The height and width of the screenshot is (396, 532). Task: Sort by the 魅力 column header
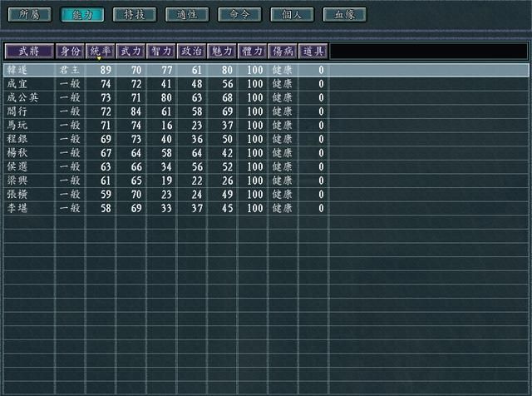pos(222,51)
